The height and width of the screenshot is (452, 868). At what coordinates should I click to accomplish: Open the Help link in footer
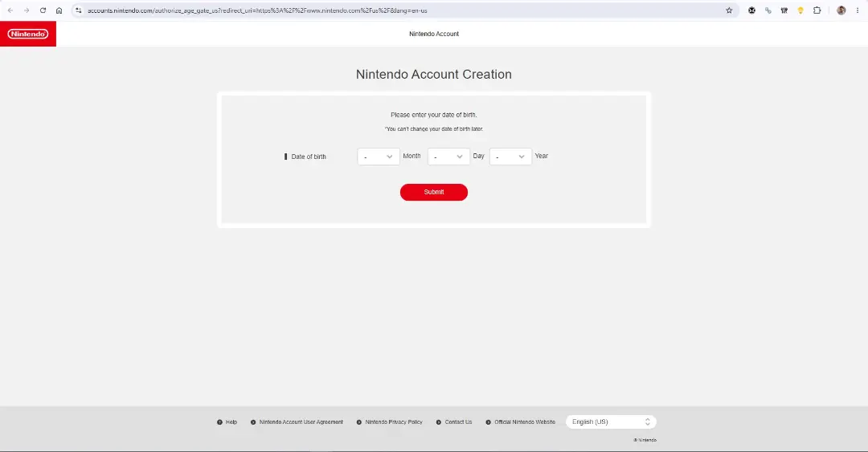click(x=227, y=422)
